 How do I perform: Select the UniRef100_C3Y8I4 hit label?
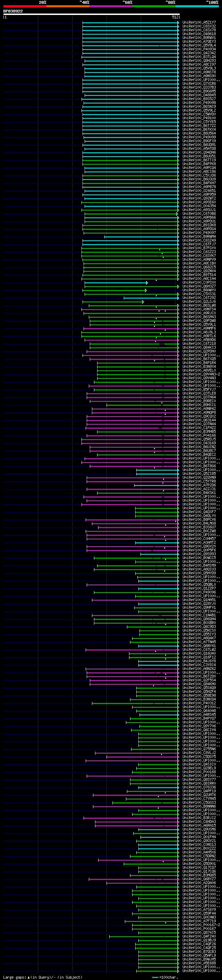199,665
